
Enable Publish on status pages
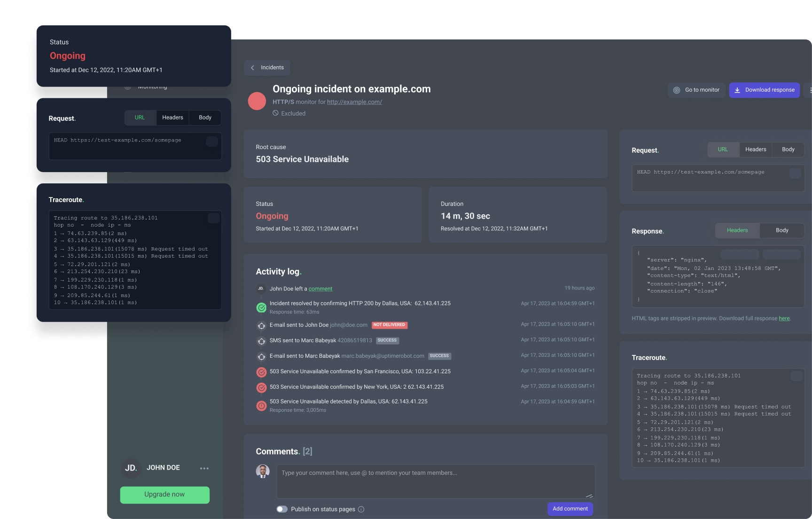click(282, 509)
